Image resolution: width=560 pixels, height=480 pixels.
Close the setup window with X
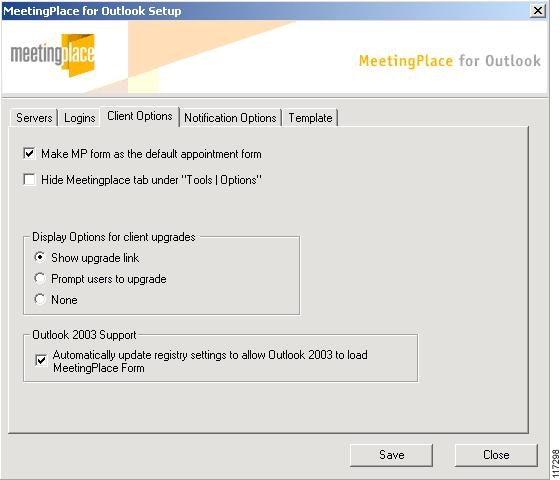(538, 11)
